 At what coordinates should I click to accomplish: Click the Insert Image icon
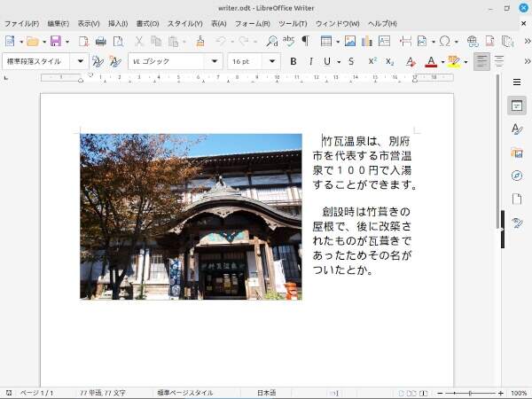(350, 41)
